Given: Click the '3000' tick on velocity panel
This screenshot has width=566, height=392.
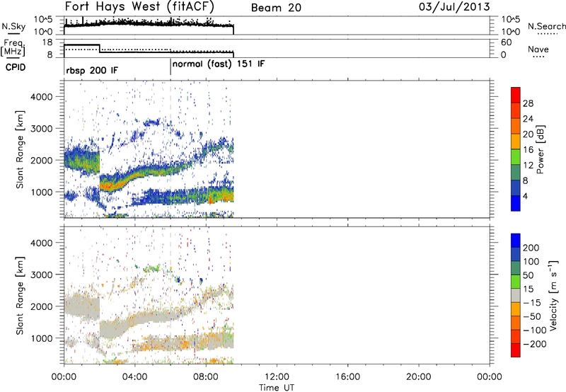Looking at the screenshot, I should 41,275.
